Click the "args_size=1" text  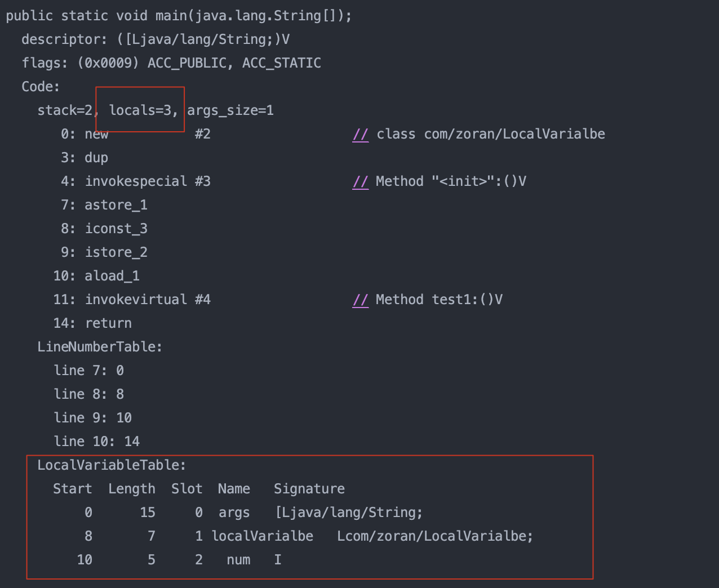point(230,110)
